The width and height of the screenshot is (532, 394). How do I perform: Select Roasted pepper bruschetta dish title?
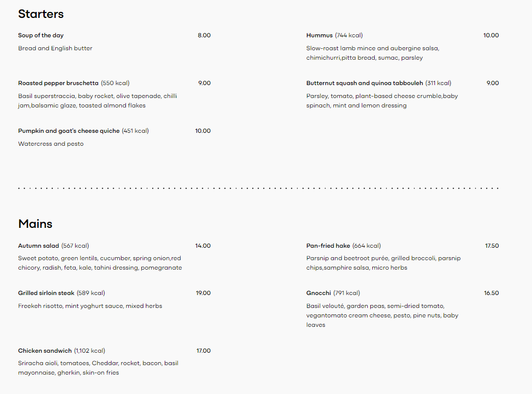(x=58, y=83)
